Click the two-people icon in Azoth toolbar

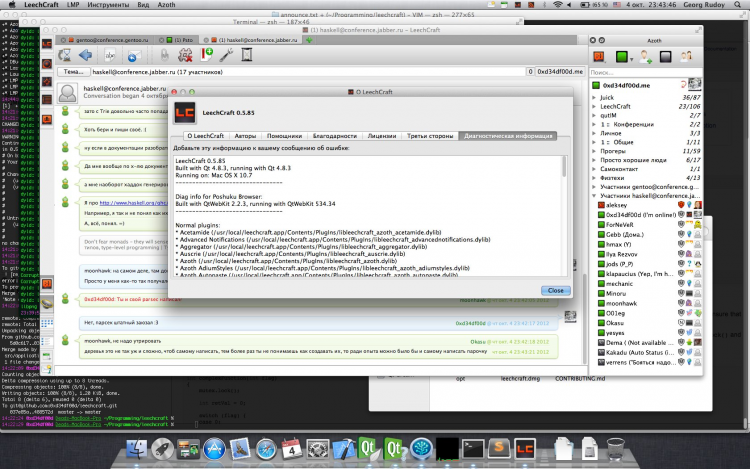pyautogui.click(x=686, y=57)
